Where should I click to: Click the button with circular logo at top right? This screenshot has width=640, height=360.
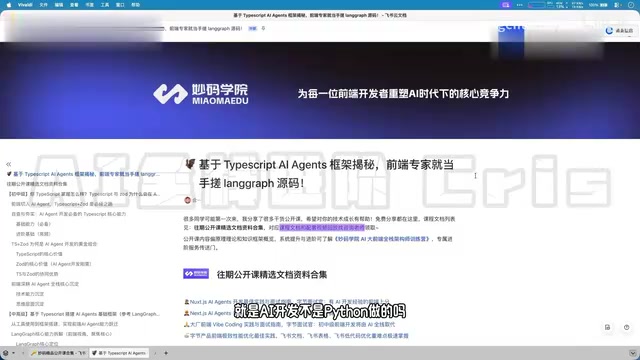(619, 31)
